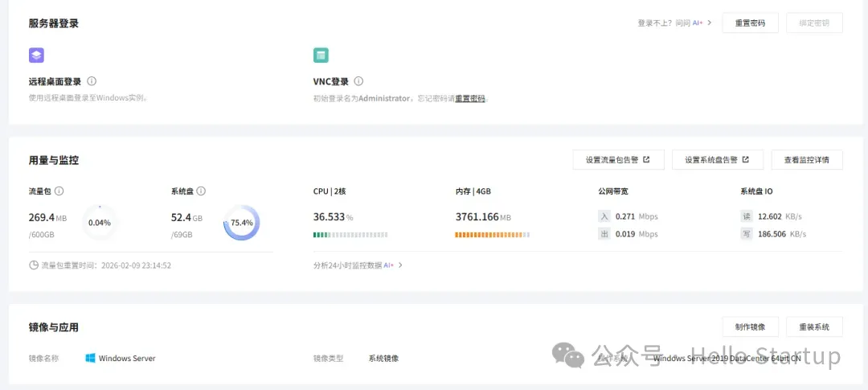Click the green VNC login icon
This screenshot has width=868, height=390.
pos(321,55)
